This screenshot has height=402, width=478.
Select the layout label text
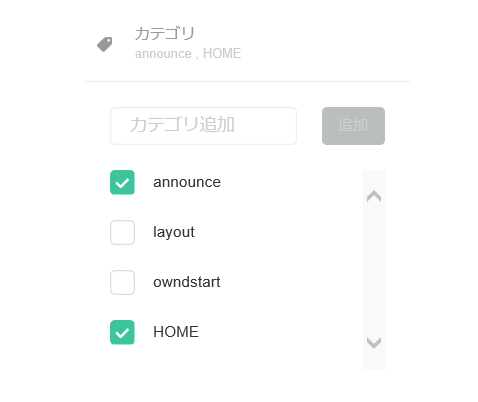point(174,232)
